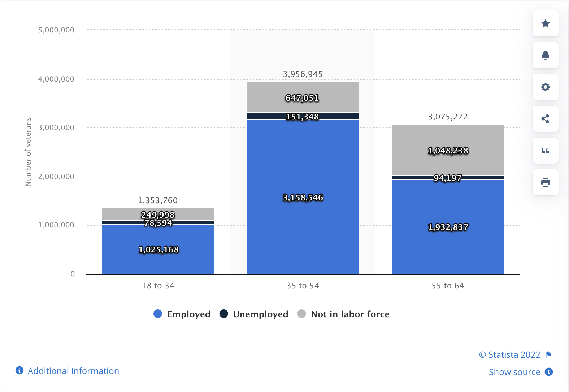This screenshot has height=392, width=569.
Task: Click gray bar segment labeled 1,048,238
Action: pyautogui.click(x=448, y=150)
